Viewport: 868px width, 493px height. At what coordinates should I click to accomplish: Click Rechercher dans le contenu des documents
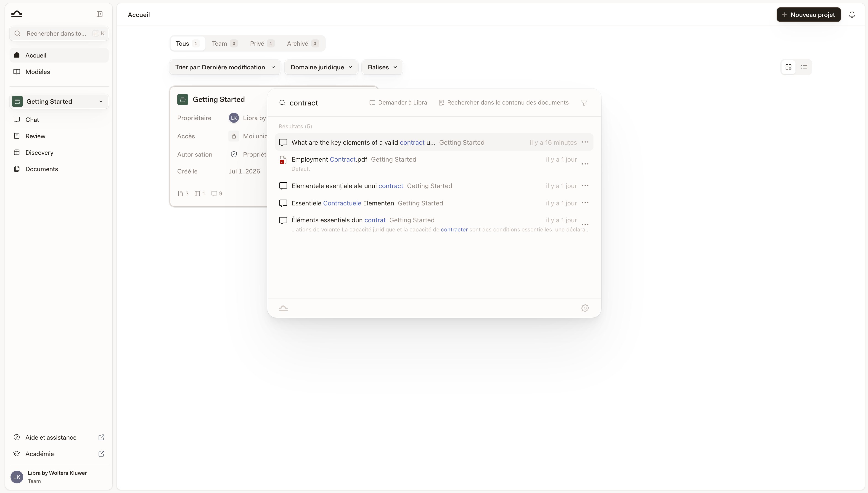(x=503, y=103)
